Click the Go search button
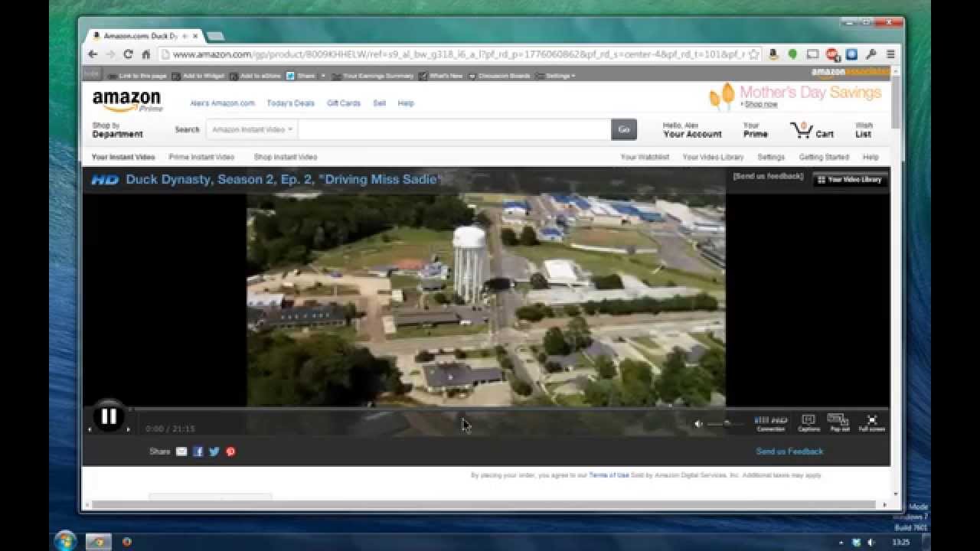The width and height of the screenshot is (980, 551). click(x=624, y=129)
